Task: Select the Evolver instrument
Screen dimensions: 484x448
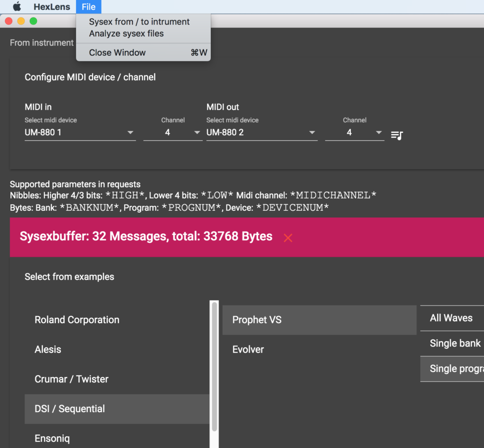Action: 319,350
